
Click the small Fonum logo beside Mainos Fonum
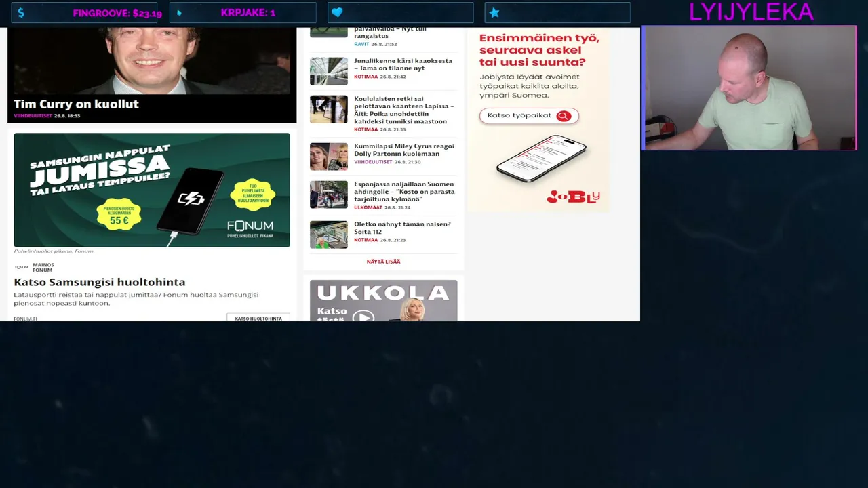pyautogui.click(x=21, y=268)
